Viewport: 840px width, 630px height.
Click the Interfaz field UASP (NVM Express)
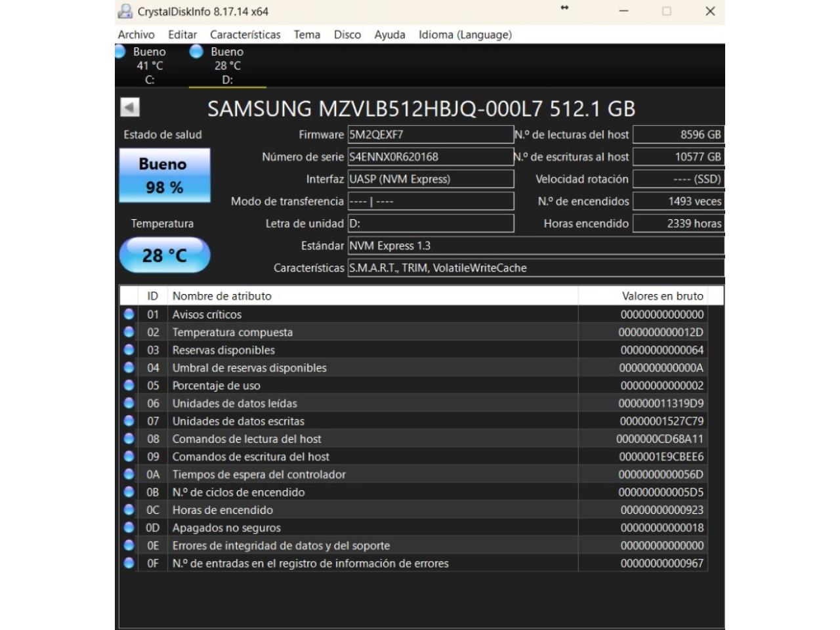430,179
